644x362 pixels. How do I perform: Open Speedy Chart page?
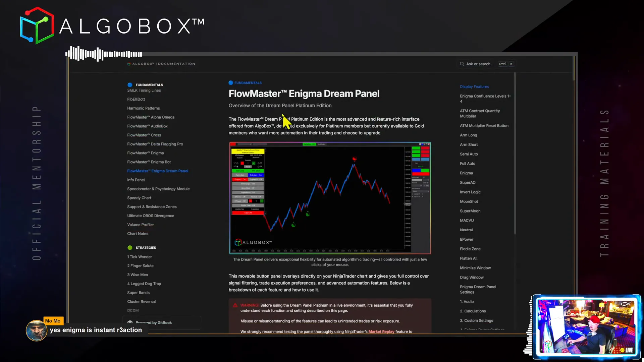pyautogui.click(x=139, y=198)
